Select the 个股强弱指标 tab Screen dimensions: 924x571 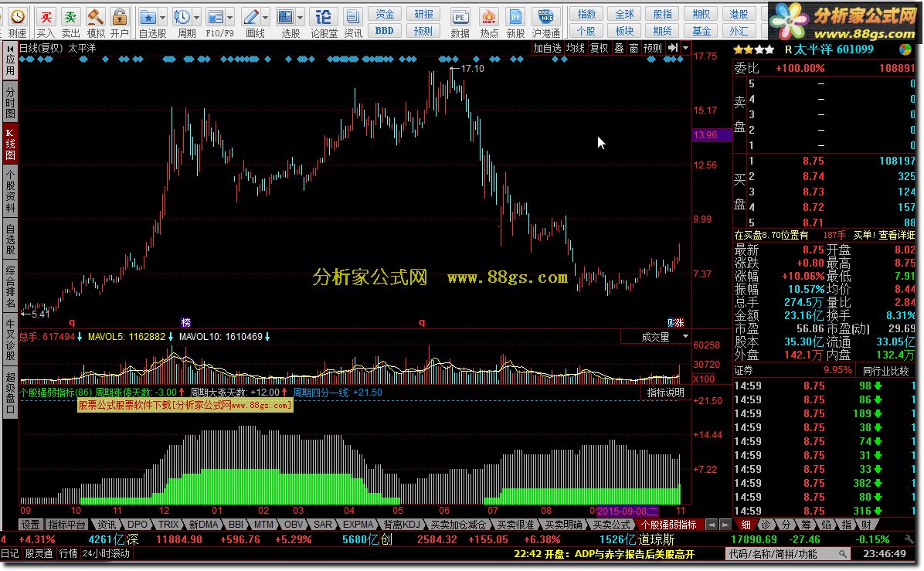coord(668,525)
